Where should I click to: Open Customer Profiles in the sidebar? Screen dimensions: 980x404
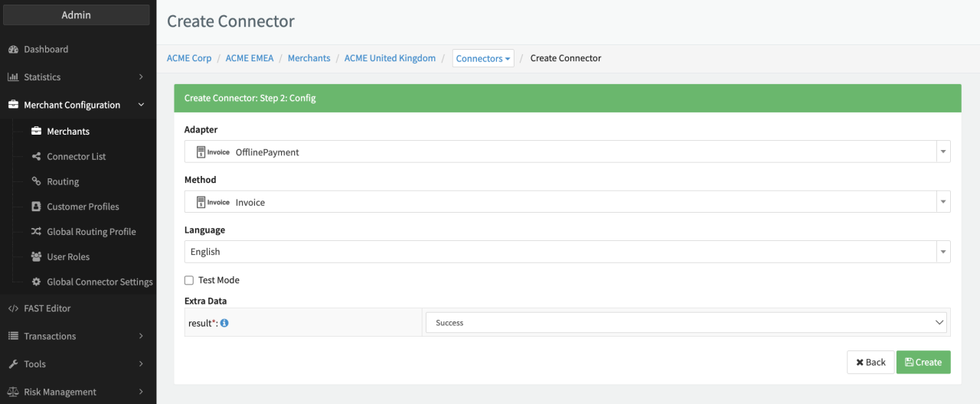83,207
